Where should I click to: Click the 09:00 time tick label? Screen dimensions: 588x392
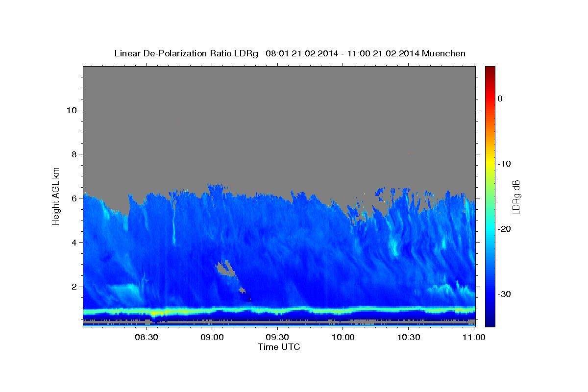click(x=212, y=337)
